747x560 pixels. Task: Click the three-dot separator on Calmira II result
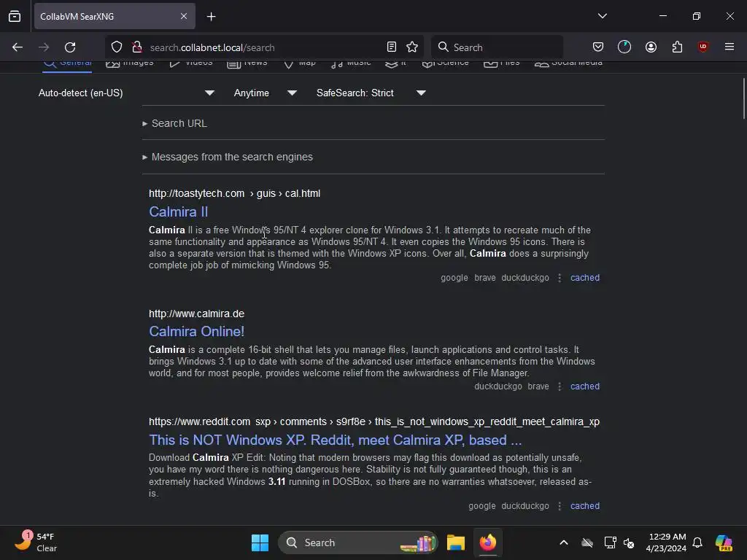(x=560, y=278)
